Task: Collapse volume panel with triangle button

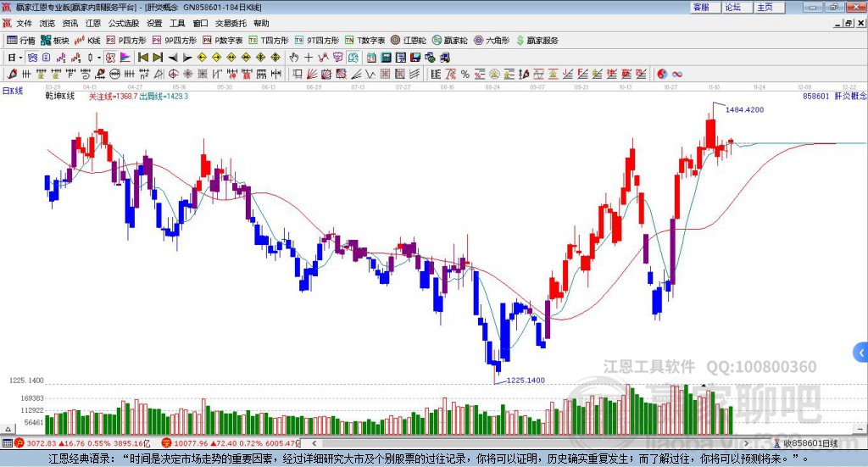Action: (8, 429)
